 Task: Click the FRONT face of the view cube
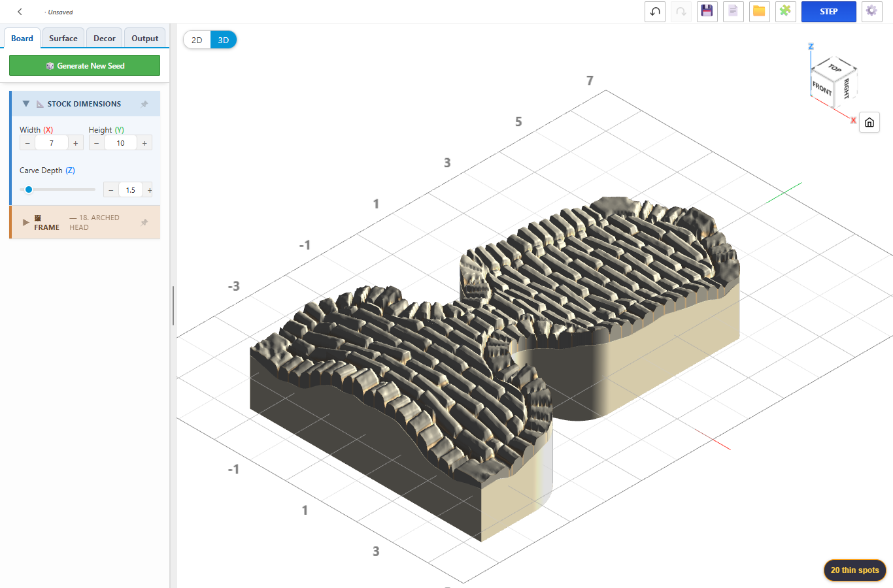822,88
